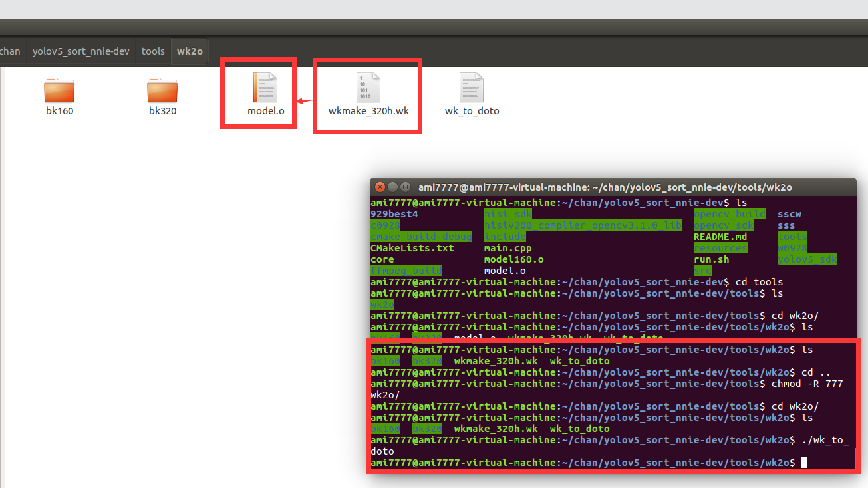
Task: Select the wkmake_320h.wk binary file icon
Action: tap(368, 88)
